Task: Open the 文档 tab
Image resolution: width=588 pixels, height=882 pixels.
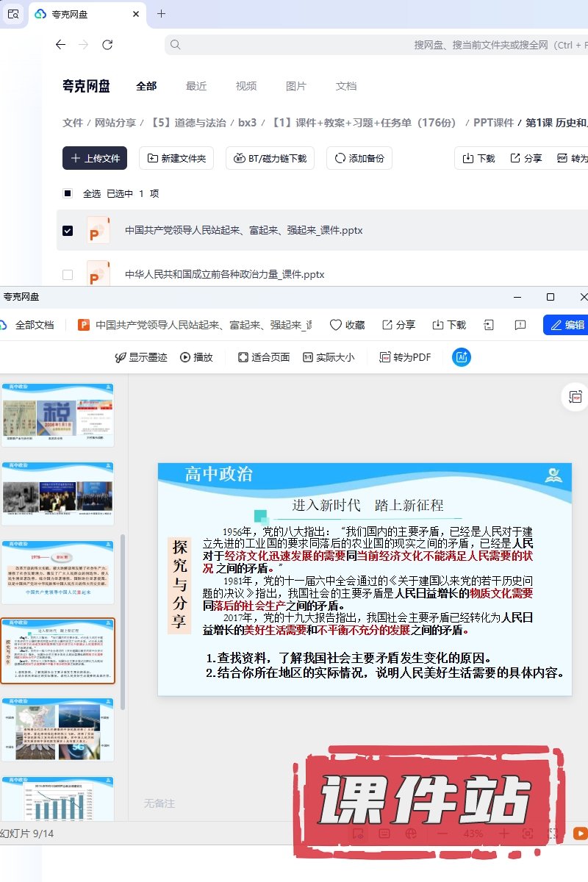Action: pos(346,86)
